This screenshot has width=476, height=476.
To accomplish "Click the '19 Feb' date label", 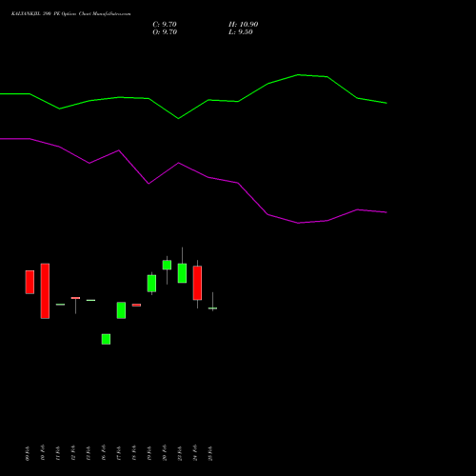I will (149, 453).
